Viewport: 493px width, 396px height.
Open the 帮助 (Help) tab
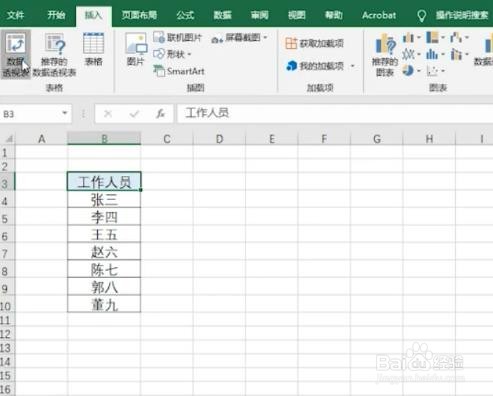coord(334,15)
